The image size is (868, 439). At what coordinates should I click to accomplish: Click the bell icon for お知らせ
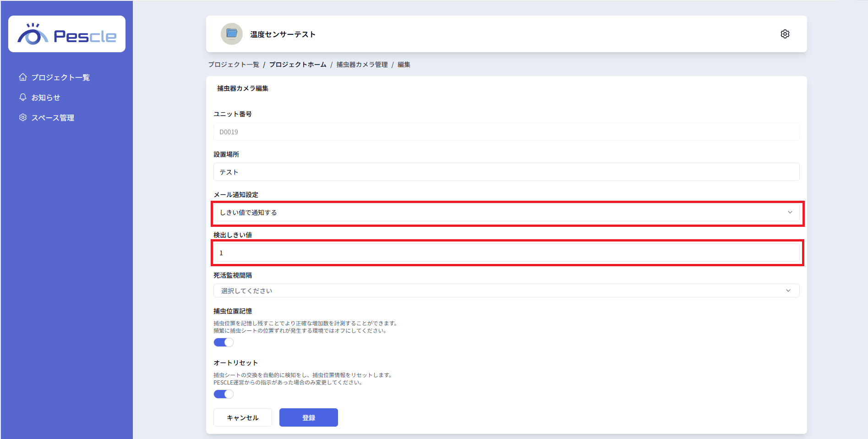point(23,97)
